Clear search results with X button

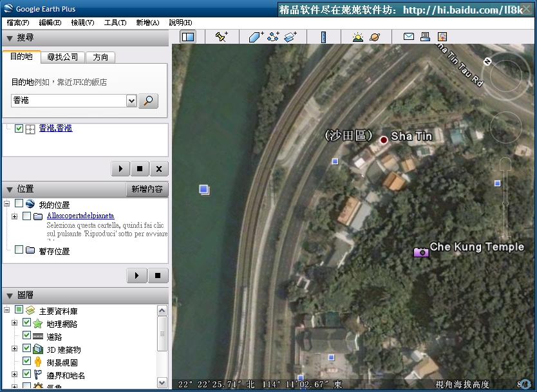pyautogui.click(x=159, y=169)
